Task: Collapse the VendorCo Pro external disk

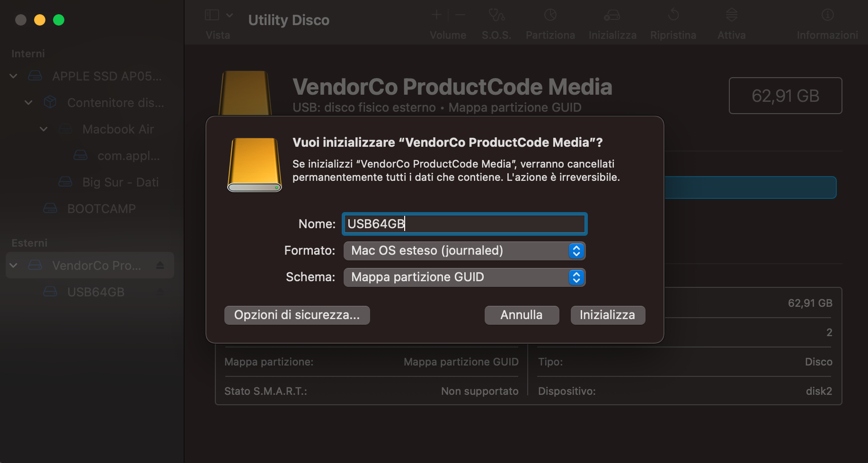Action: tap(14, 265)
